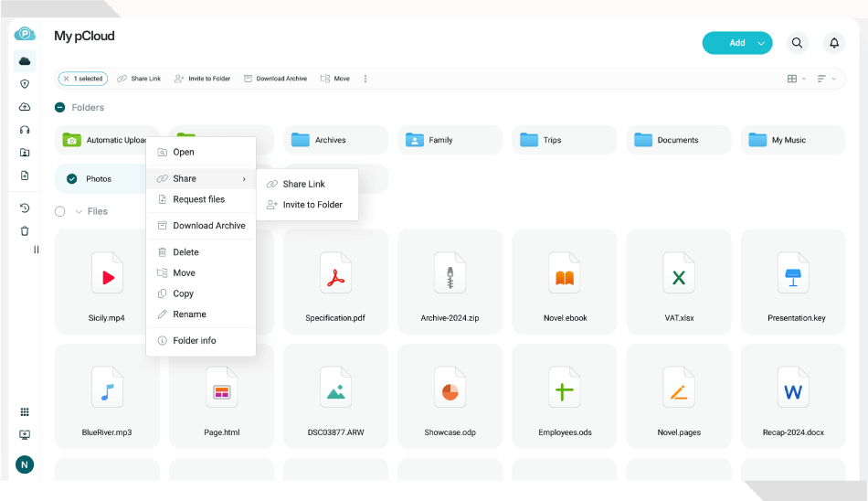Choose Folder info in the context menu

(x=201, y=340)
